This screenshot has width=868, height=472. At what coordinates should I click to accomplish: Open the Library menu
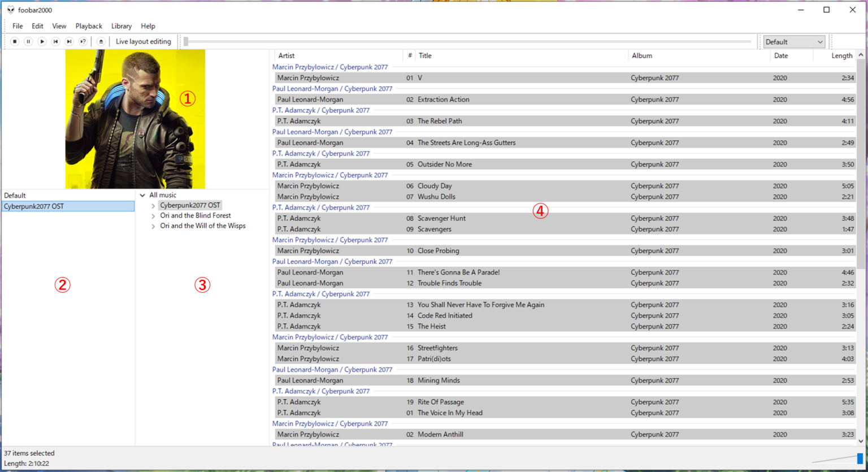click(121, 26)
